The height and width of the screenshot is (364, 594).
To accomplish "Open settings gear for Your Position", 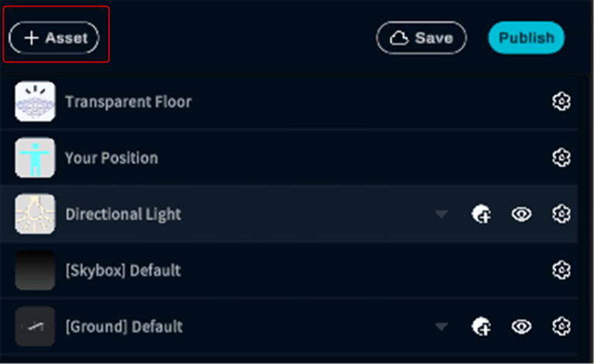I will 562,158.
